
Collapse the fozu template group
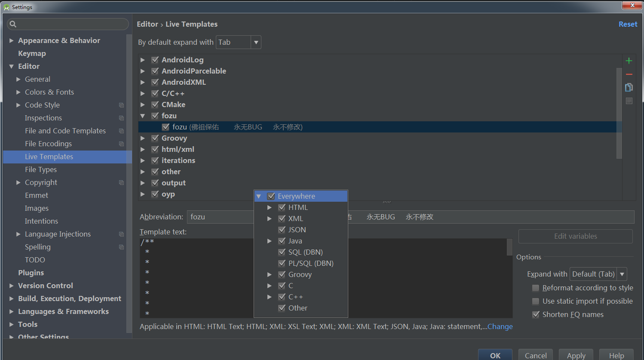143,116
